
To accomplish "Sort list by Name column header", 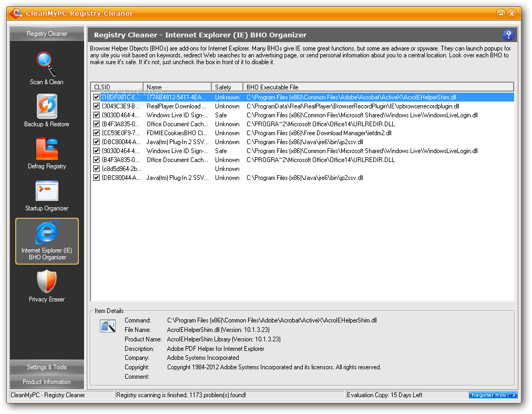I will (x=178, y=87).
